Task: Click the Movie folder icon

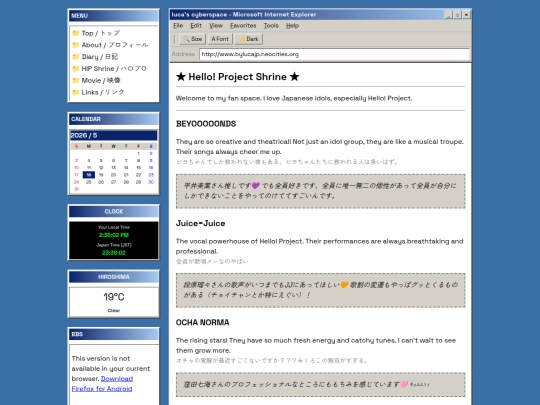Action: tap(76, 81)
